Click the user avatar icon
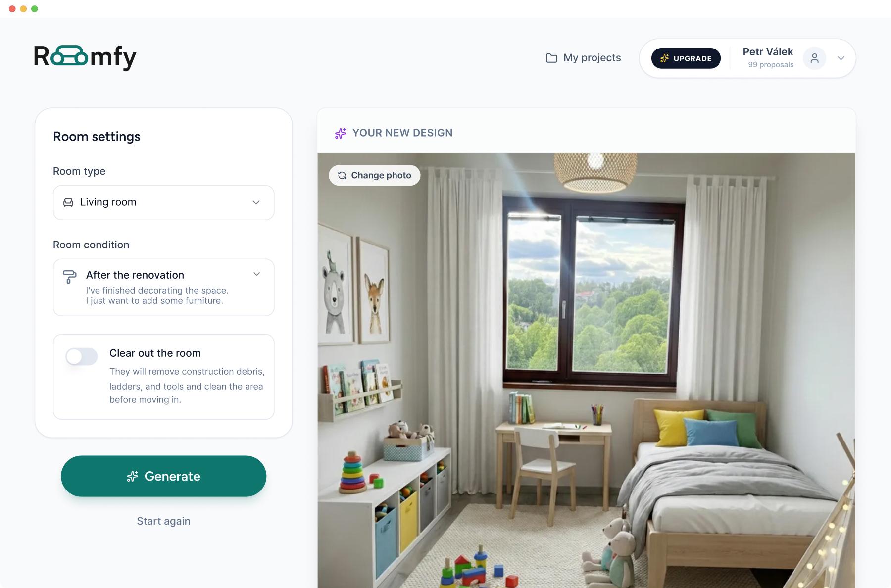This screenshot has width=891, height=588. pyautogui.click(x=814, y=58)
